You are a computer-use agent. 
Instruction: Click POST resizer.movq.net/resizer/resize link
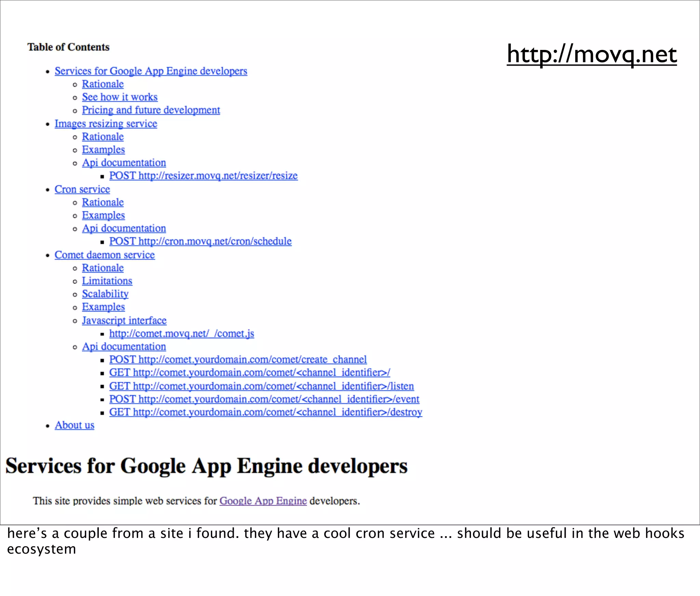tap(203, 176)
